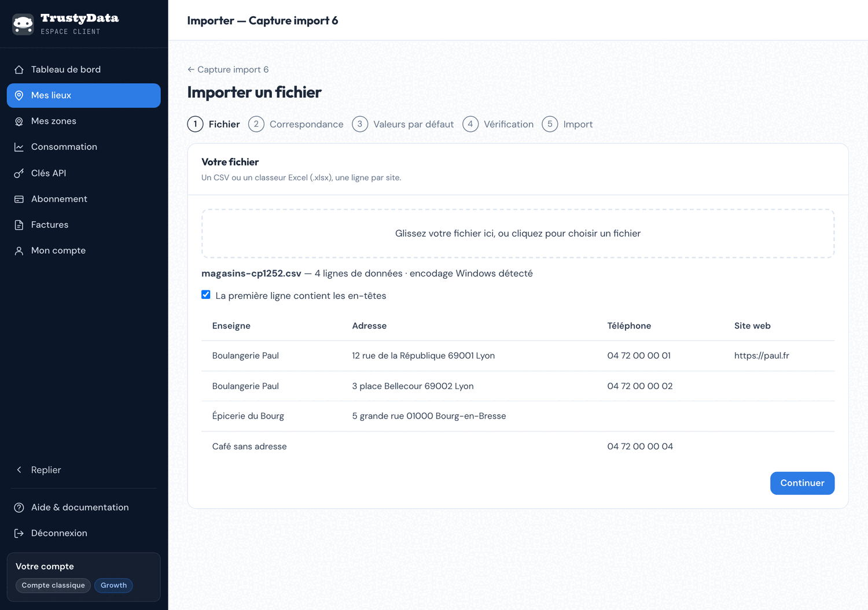Image resolution: width=868 pixels, height=610 pixels.
Task: Go to the Mes lieux menu item
Action: [x=84, y=95]
